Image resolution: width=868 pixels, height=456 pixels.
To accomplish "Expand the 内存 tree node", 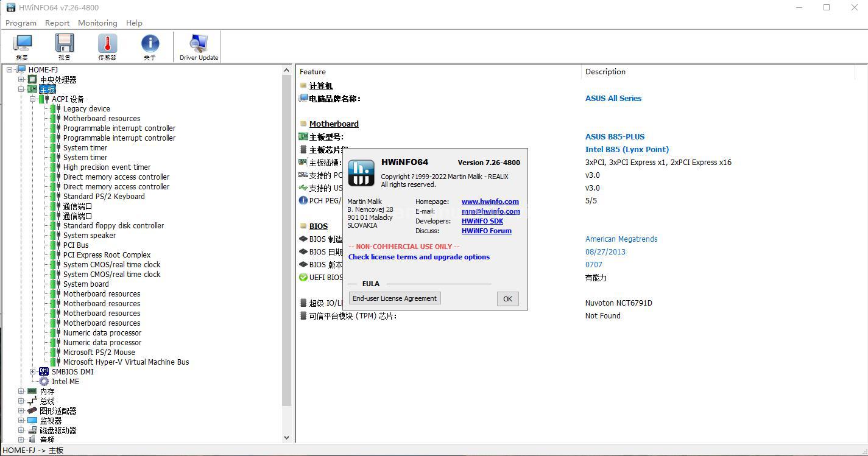I will 21,391.
